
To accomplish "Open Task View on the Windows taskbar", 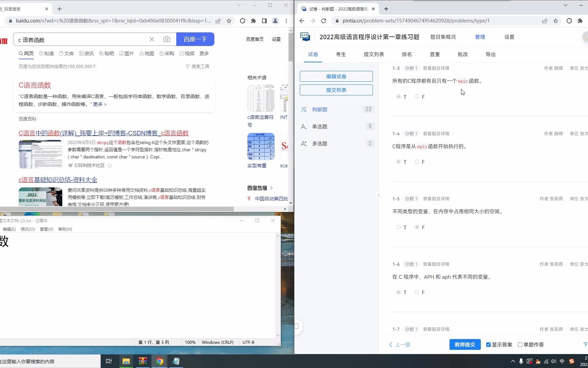I will tap(109, 361).
